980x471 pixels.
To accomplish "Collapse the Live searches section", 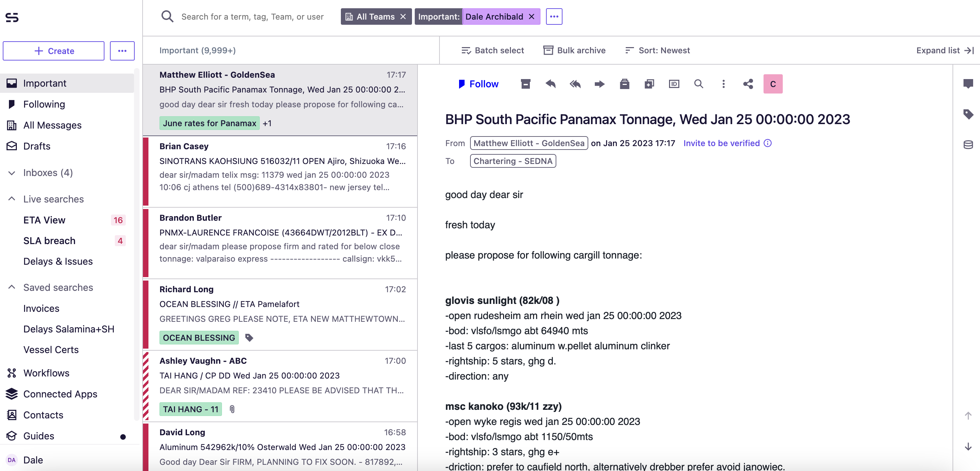I will tap(12, 199).
